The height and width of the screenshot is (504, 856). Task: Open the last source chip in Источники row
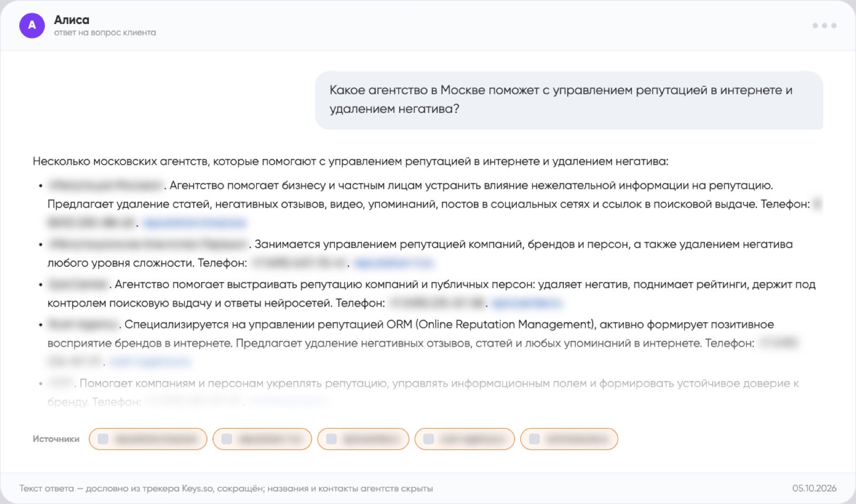(x=569, y=439)
